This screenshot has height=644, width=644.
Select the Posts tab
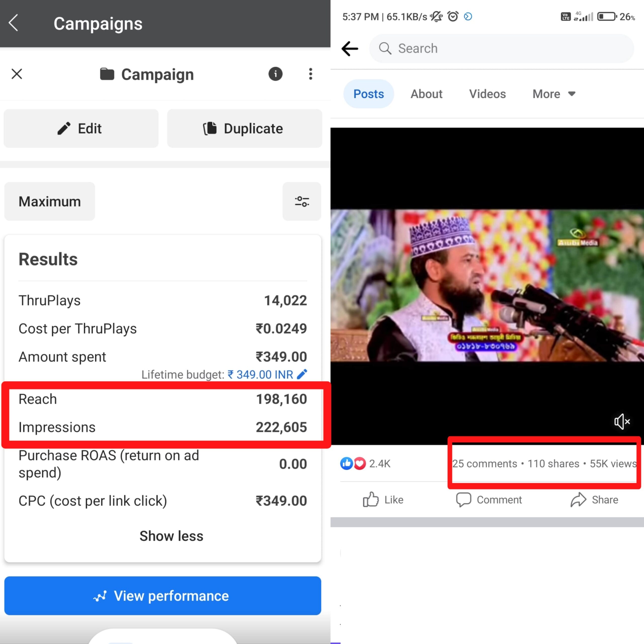368,94
